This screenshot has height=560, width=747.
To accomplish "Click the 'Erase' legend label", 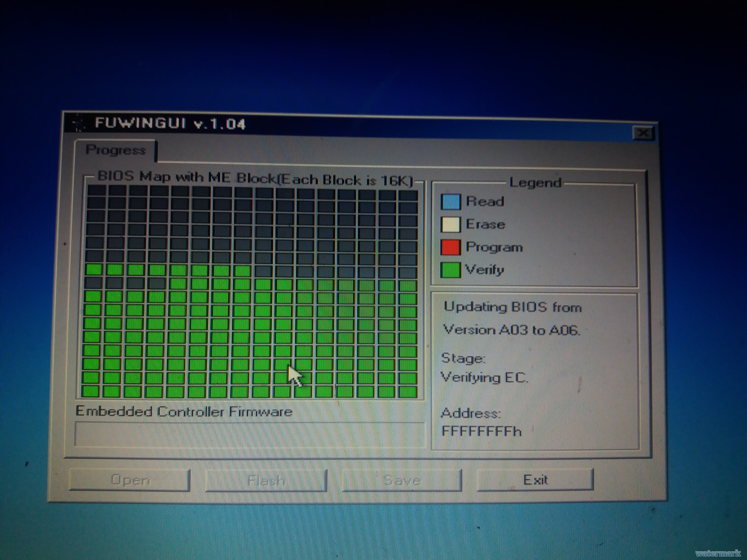I will [486, 224].
